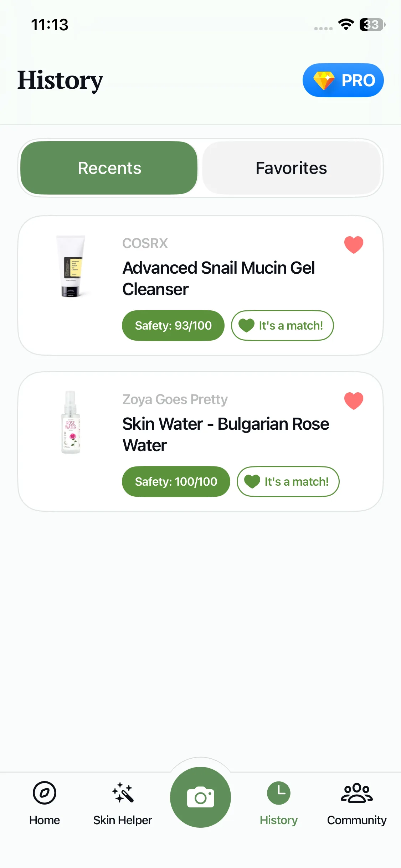
Task: Switch to the Favorites tab
Action: point(291,168)
